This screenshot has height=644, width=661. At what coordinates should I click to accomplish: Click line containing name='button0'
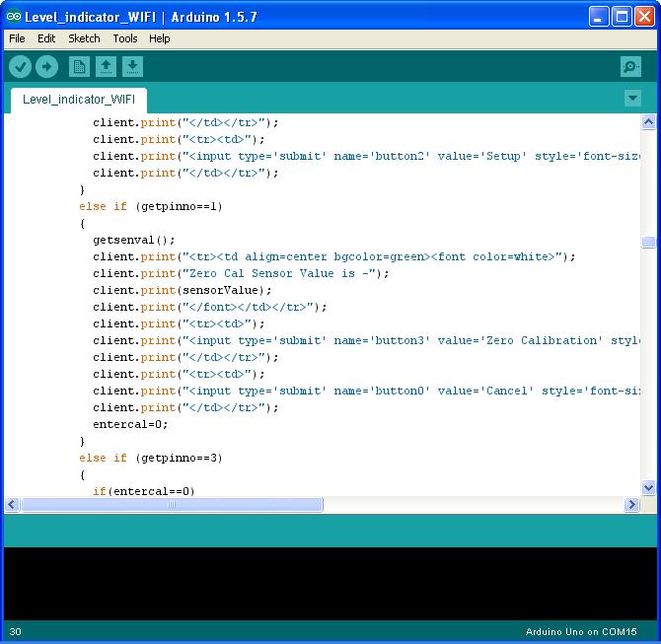tap(366, 392)
